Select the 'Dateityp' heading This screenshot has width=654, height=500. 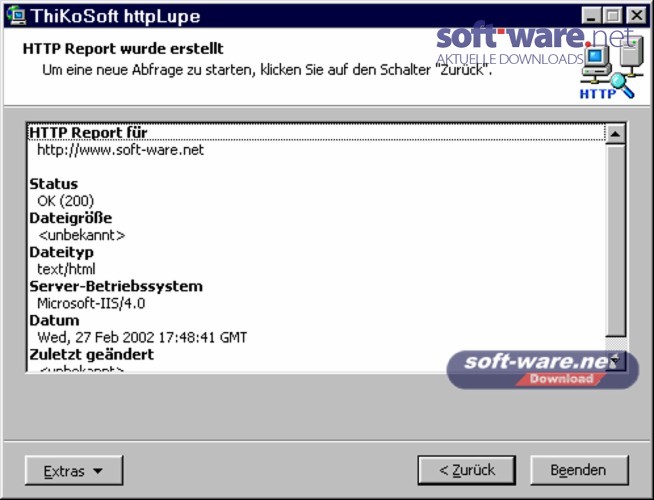[x=61, y=252]
